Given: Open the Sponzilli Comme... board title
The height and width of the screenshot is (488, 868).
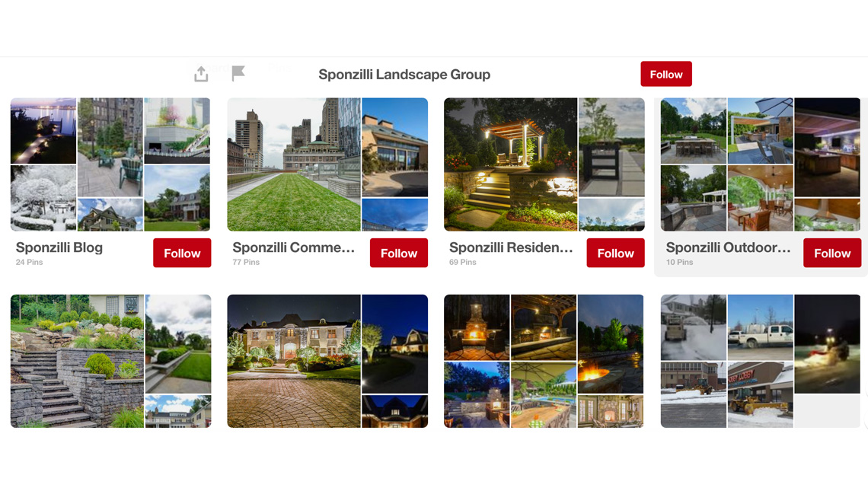Looking at the screenshot, I should [293, 247].
